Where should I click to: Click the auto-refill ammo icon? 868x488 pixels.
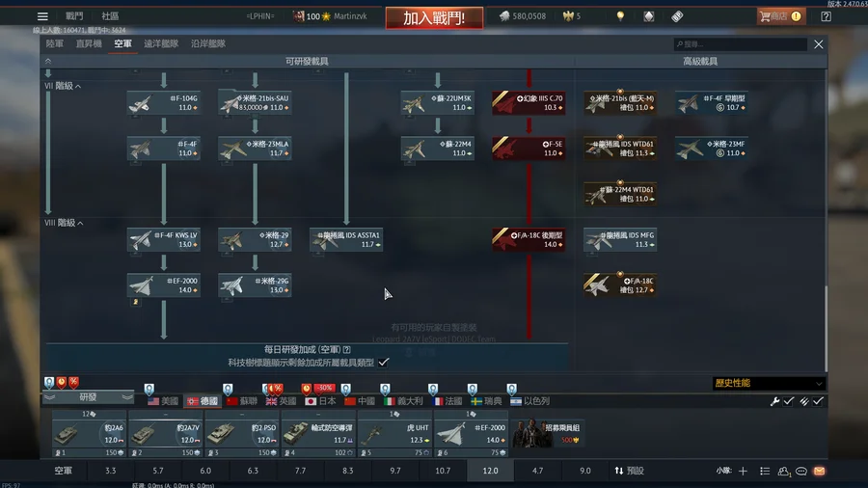(803, 401)
